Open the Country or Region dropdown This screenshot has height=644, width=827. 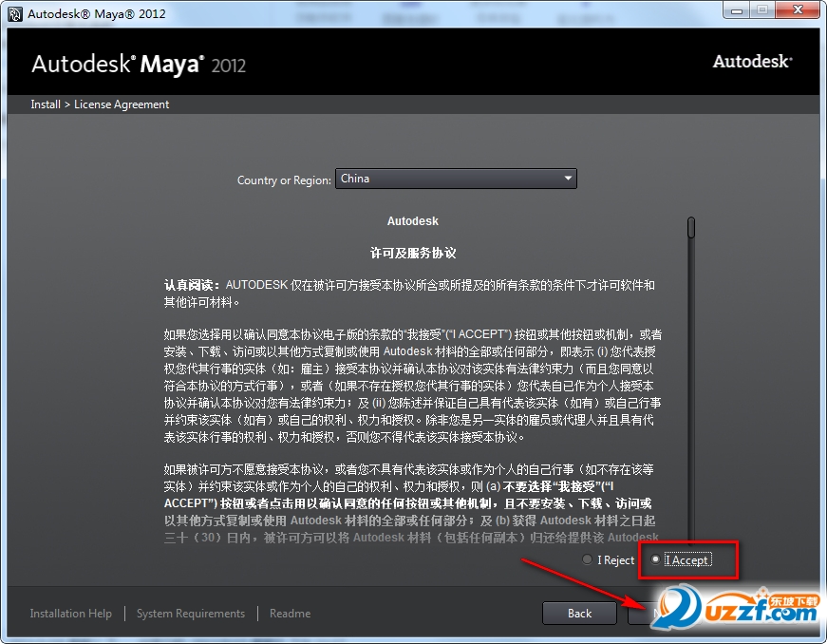coord(456,179)
